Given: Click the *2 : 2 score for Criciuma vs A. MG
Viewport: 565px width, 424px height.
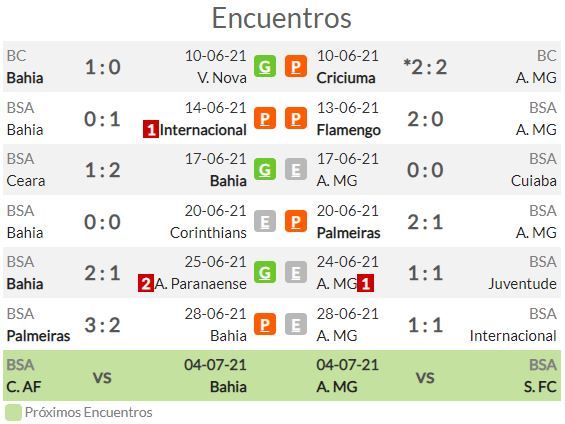Looking at the screenshot, I should 425,67.
